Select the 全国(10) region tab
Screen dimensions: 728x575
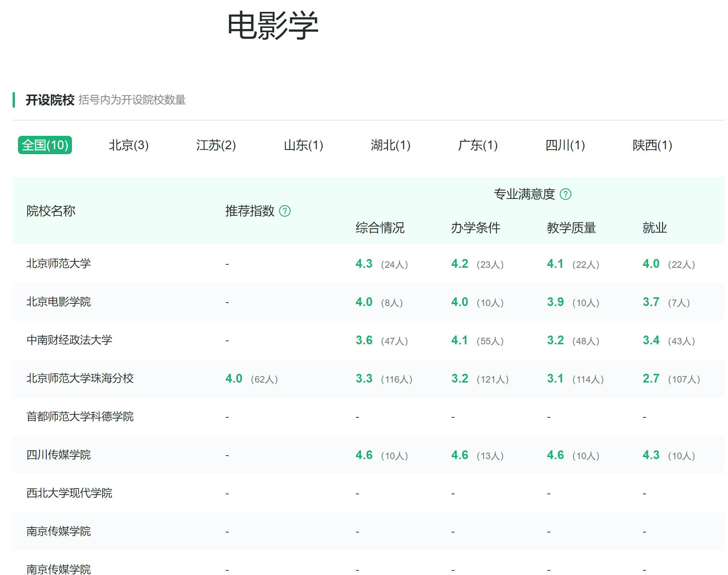45,145
